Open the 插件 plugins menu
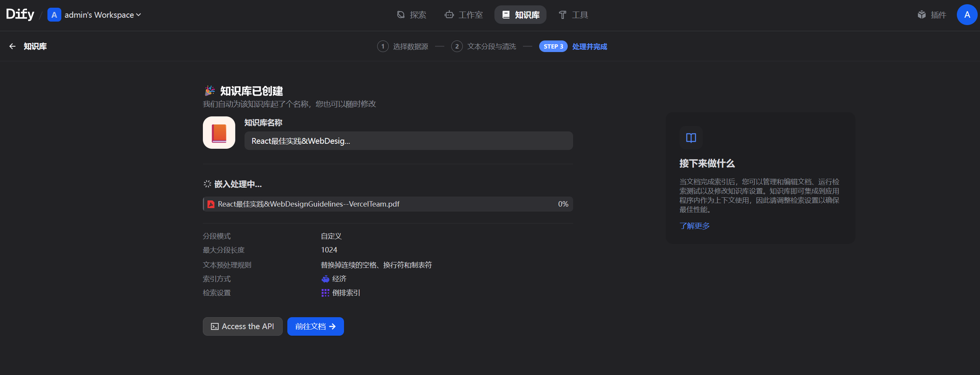Viewport: 980px width, 375px height. (932, 15)
